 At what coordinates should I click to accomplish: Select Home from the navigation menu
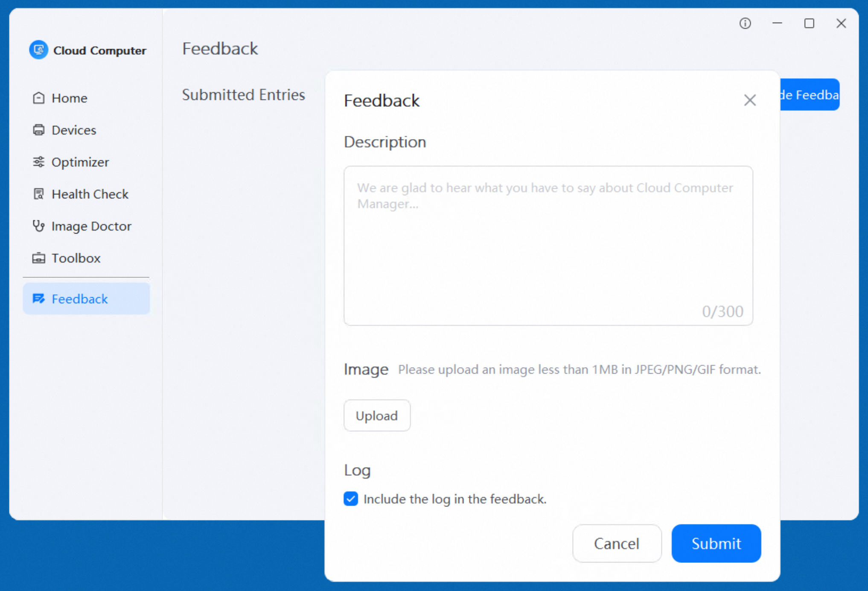point(69,98)
